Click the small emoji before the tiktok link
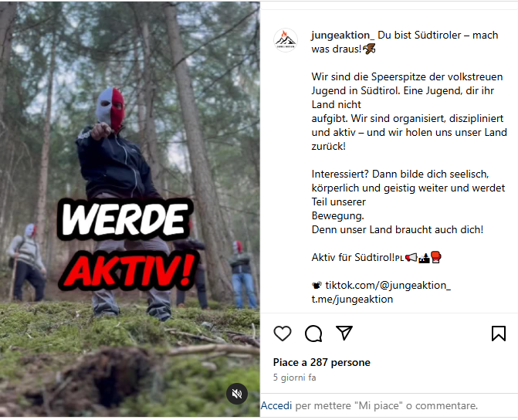518x420 pixels. coord(317,285)
